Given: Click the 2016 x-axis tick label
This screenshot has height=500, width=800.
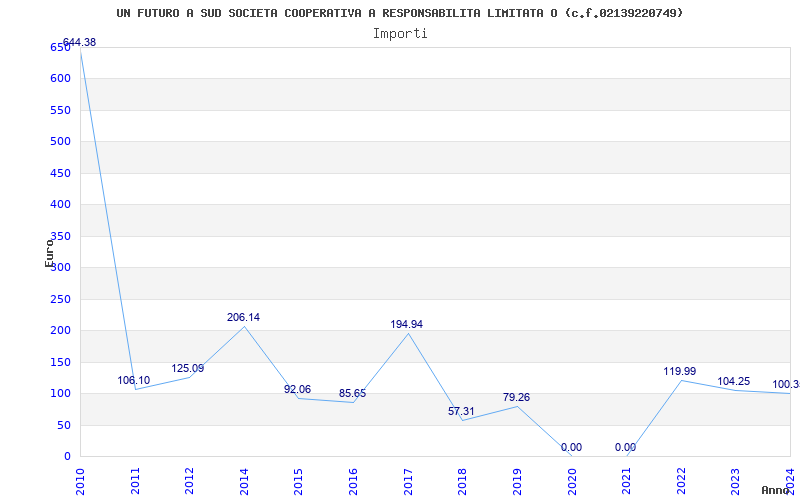Looking at the screenshot, I should tap(353, 481).
